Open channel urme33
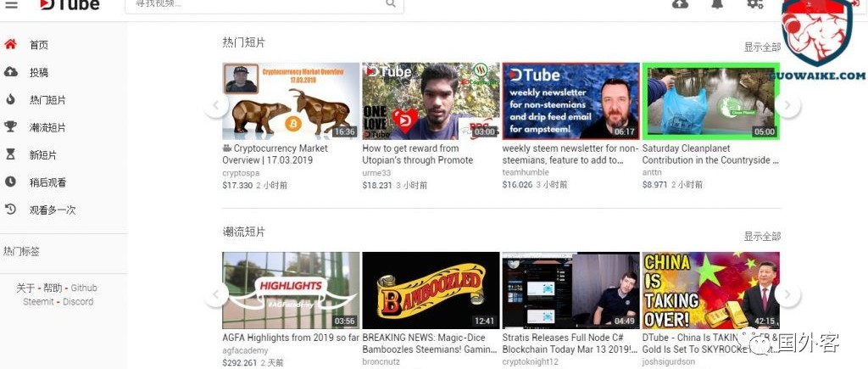 coord(376,173)
